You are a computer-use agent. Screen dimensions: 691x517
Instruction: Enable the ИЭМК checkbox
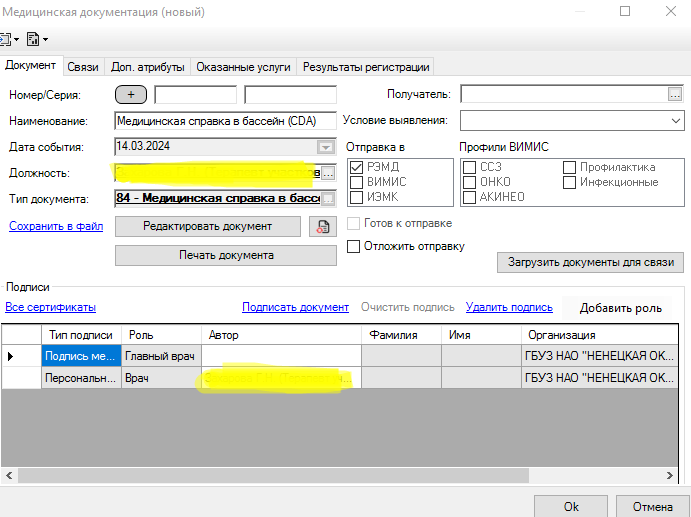(x=356, y=197)
